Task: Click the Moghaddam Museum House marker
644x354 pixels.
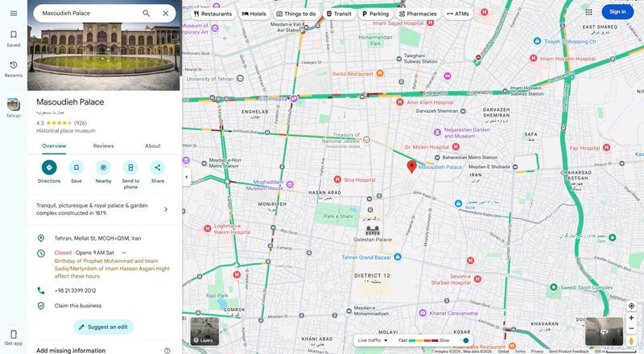Action: coord(290,185)
